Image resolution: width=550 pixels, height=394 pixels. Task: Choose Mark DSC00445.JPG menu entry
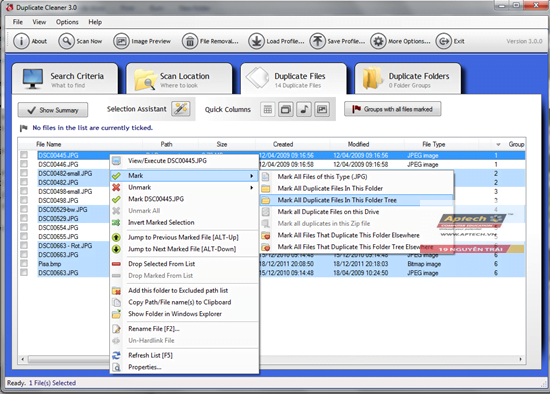click(184, 199)
